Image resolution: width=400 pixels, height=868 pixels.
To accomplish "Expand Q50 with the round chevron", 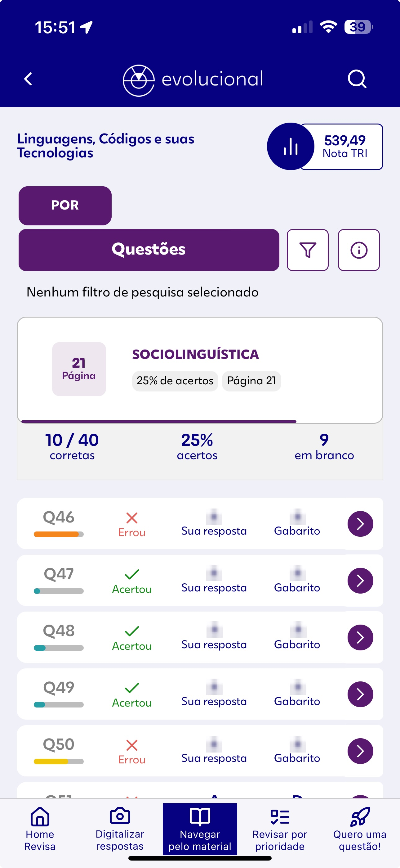I will (x=360, y=751).
